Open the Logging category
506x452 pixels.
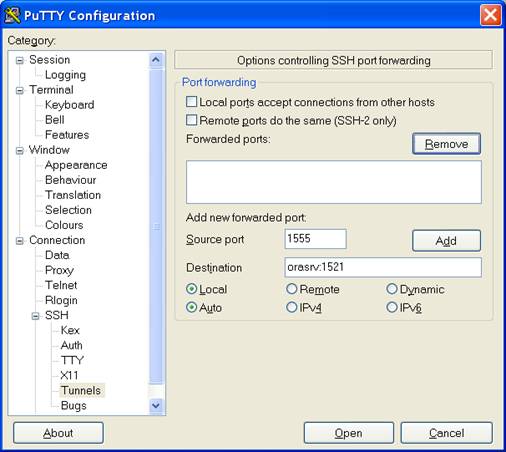pyautogui.click(x=65, y=75)
